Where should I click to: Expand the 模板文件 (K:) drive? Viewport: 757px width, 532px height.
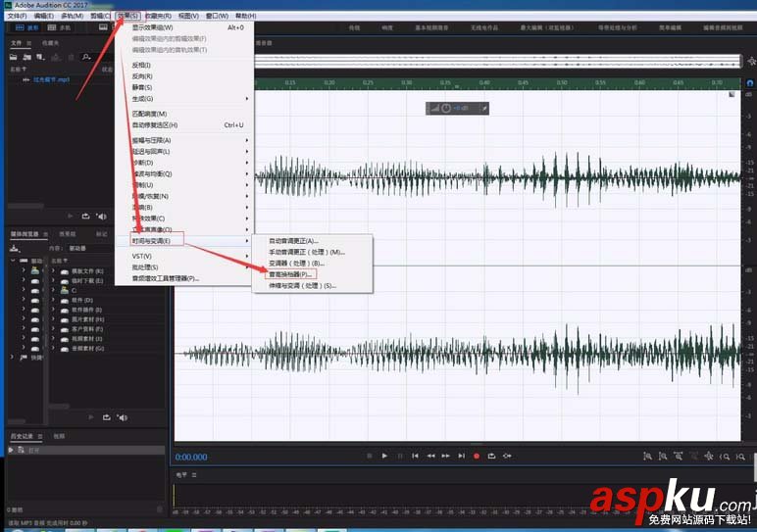point(53,271)
